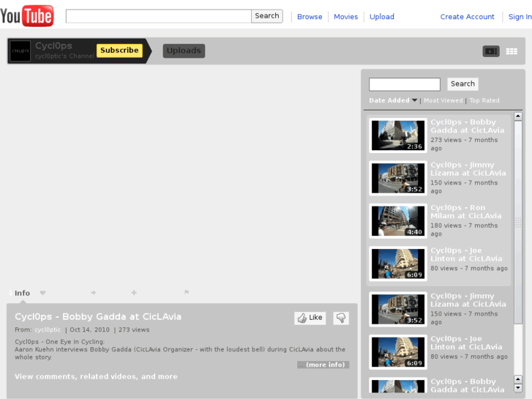Click the cycl0ptic uploader link

pos(48,329)
